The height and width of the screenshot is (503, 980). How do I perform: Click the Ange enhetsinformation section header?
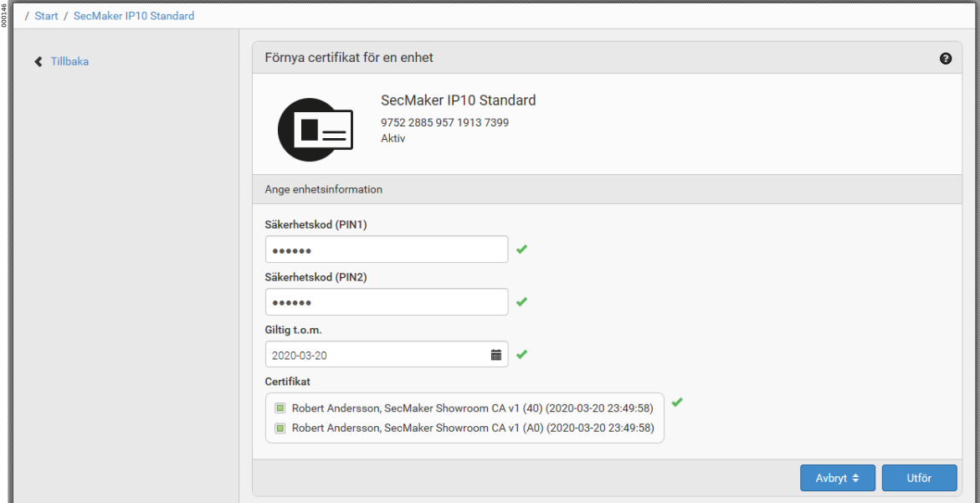pos(323,190)
